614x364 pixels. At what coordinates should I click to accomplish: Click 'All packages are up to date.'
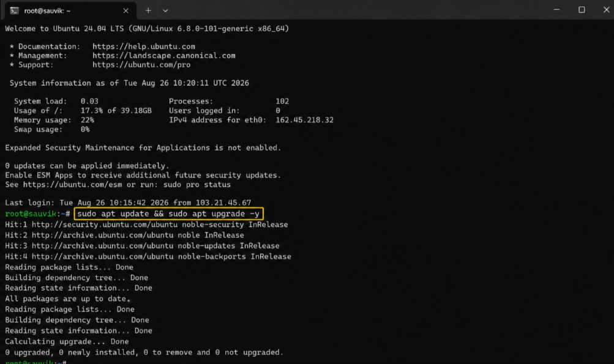point(68,299)
